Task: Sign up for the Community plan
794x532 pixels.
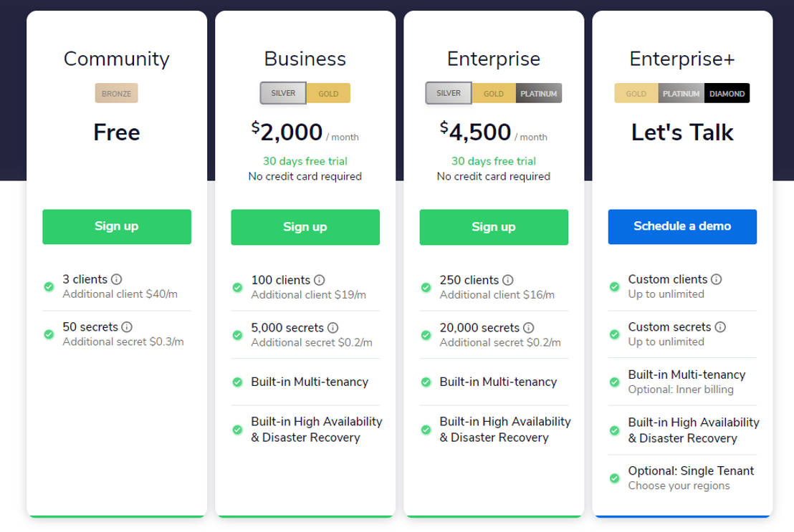Action: click(x=116, y=227)
